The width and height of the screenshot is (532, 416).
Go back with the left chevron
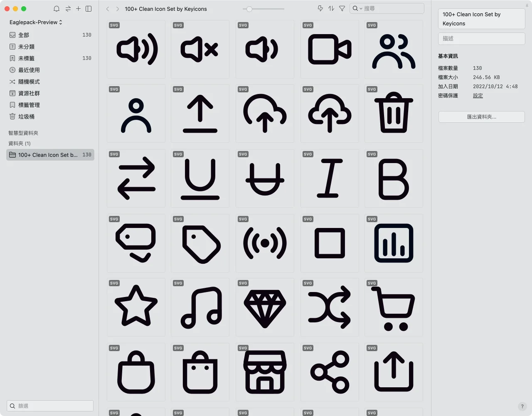[108, 9]
